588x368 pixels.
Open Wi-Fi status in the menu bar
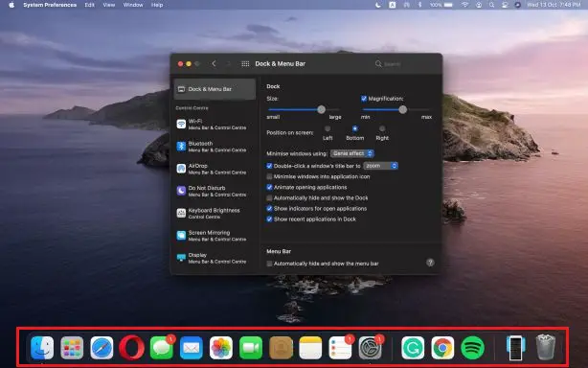tap(465, 5)
